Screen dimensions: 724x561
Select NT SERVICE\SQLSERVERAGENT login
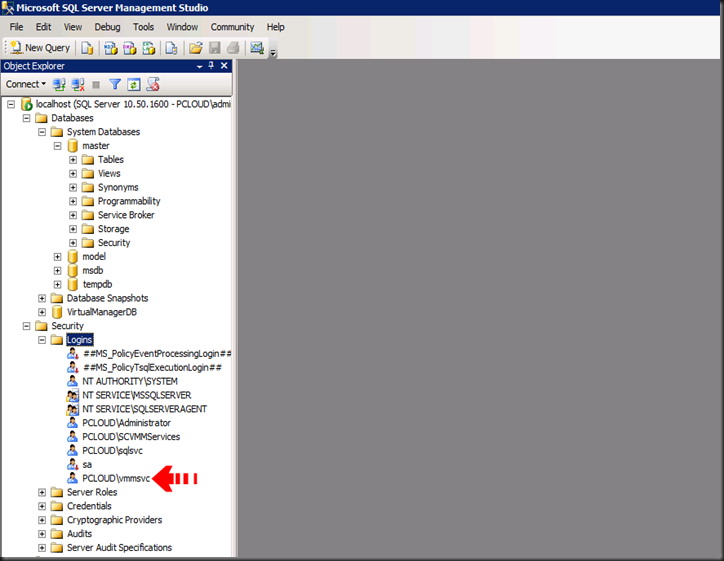(145, 409)
